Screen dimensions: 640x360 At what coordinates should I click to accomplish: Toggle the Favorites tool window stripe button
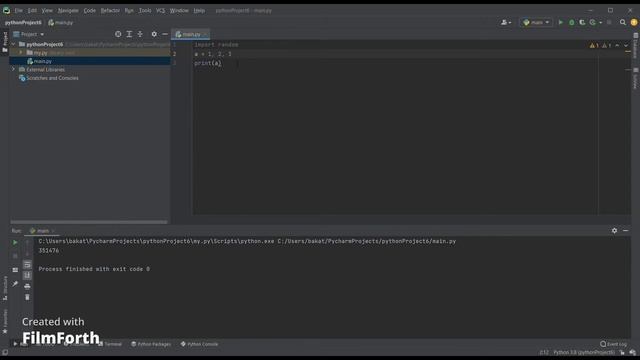tap(5, 321)
